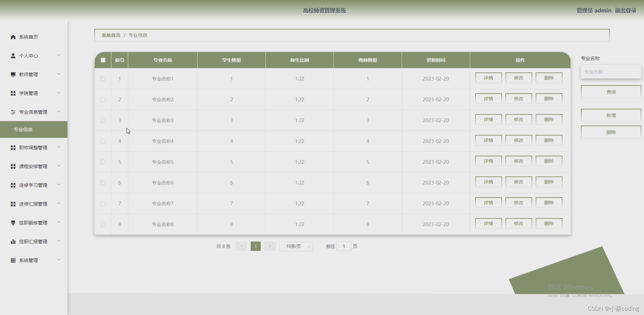Click the home icon beside 系统首页
The width and height of the screenshot is (644, 315).
13,37
